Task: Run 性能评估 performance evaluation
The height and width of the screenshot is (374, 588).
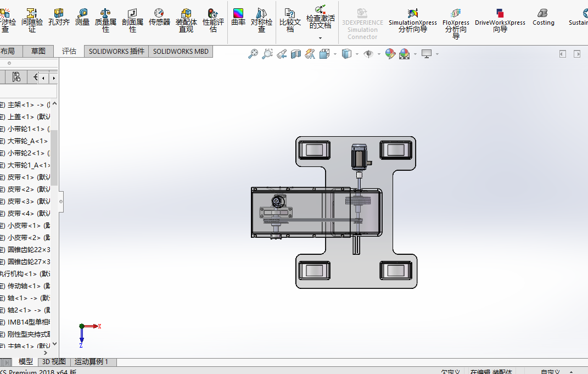Action: pos(213,20)
